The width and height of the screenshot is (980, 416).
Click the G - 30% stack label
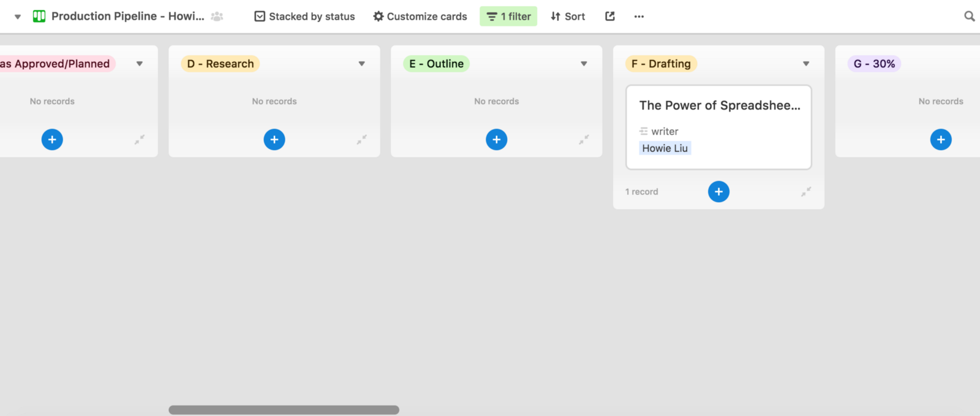875,64
